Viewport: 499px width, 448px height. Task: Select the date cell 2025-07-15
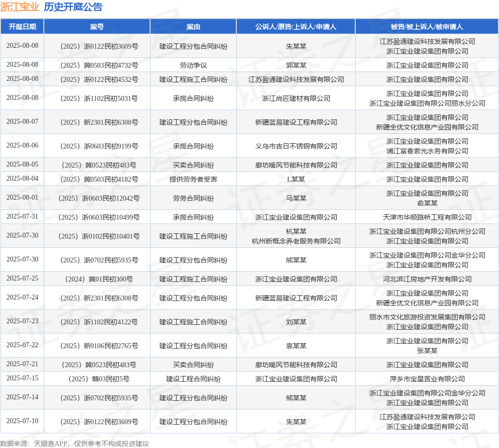pyautogui.click(x=22, y=378)
